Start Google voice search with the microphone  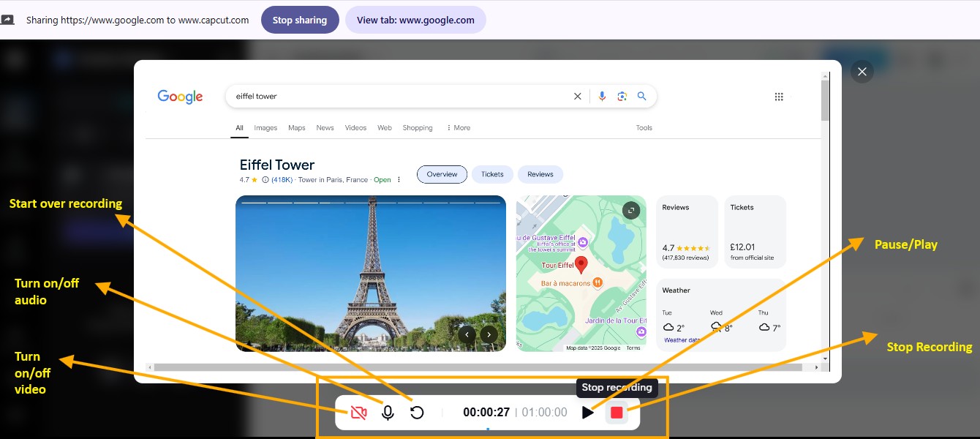[602, 96]
